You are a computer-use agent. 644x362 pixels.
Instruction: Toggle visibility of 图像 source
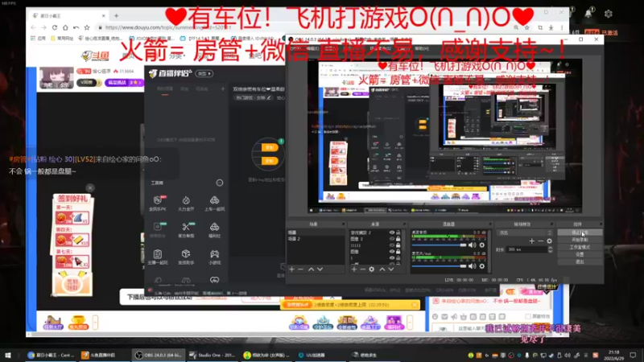[392, 252]
